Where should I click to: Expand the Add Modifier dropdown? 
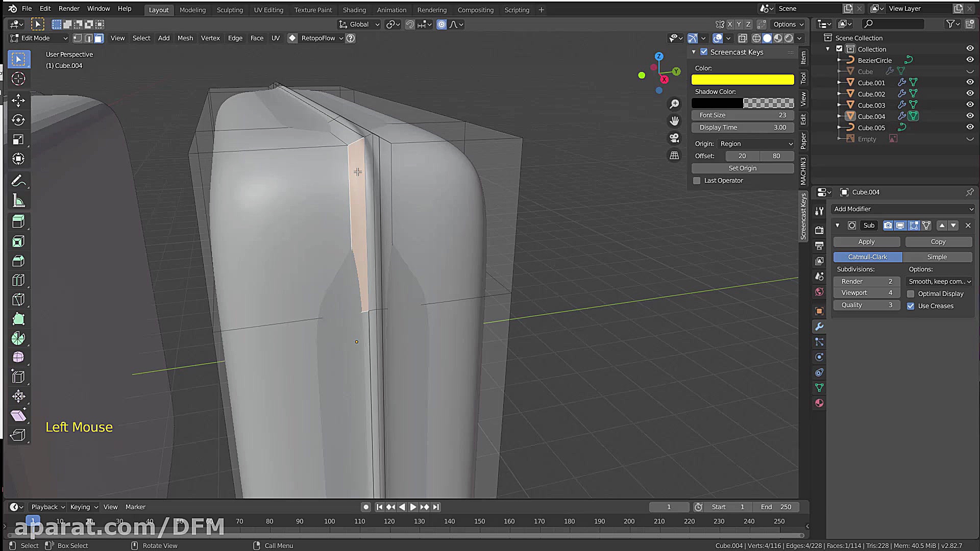[902, 209]
